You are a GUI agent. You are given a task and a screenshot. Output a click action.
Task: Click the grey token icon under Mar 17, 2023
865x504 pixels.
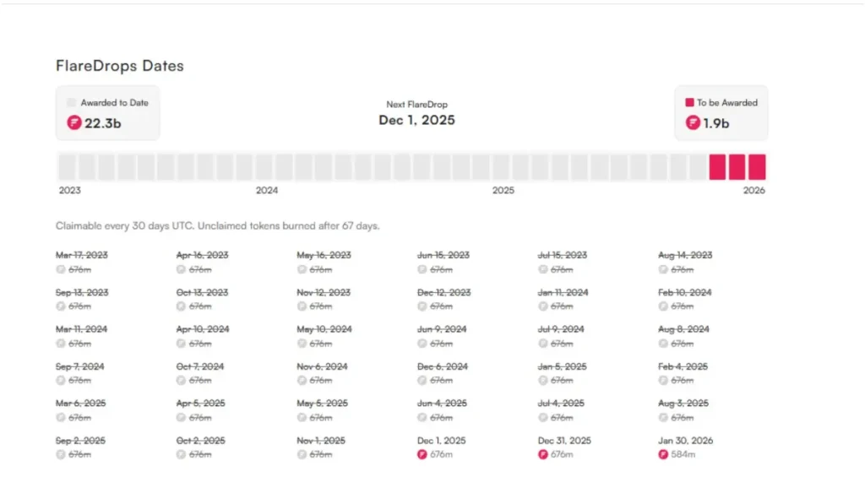(61, 269)
